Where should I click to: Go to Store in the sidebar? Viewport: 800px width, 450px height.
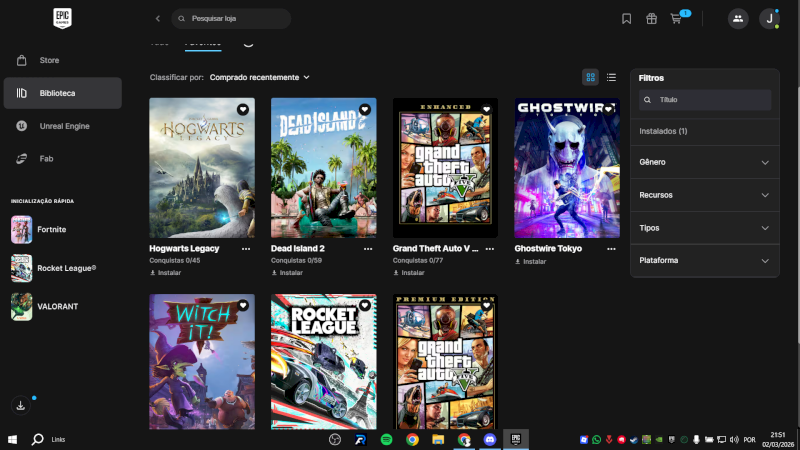[x=49, y=60]
